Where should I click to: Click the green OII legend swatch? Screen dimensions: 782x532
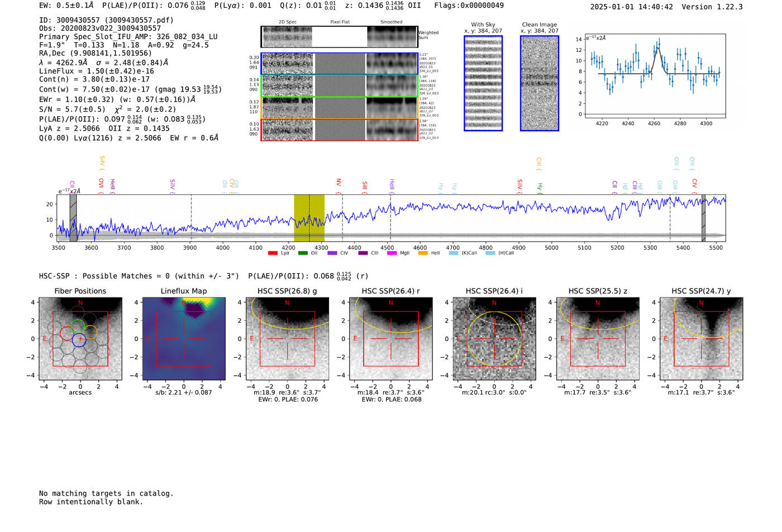click(x=303, y=253)
